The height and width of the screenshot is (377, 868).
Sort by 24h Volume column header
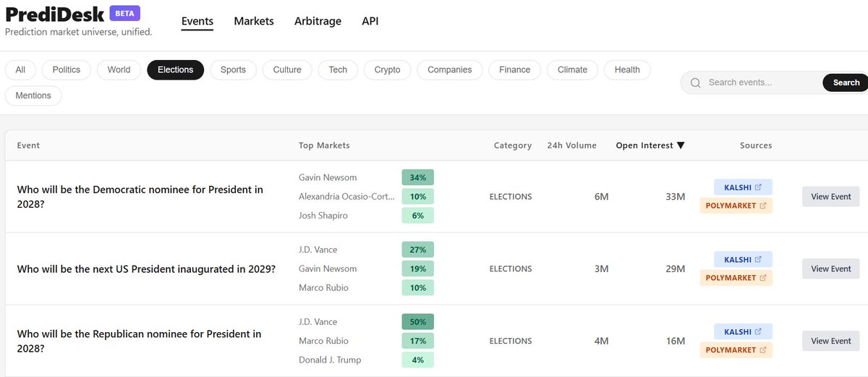[572, 145]
